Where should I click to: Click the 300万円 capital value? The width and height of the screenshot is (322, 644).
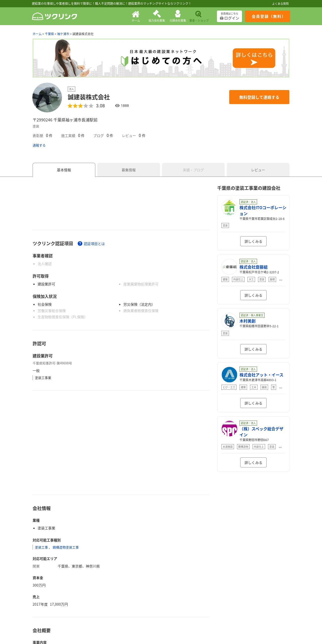[x=39, y=585]
